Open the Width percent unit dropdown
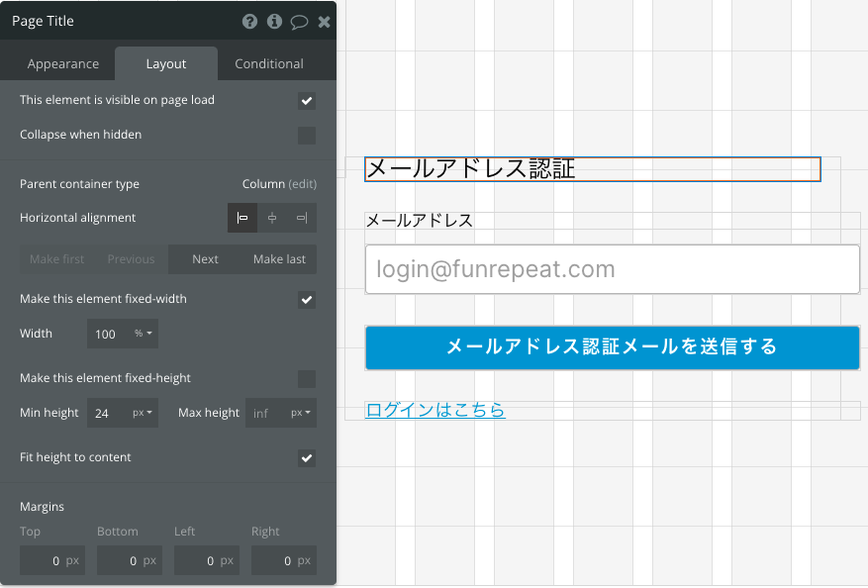 [x=144, y=334]
